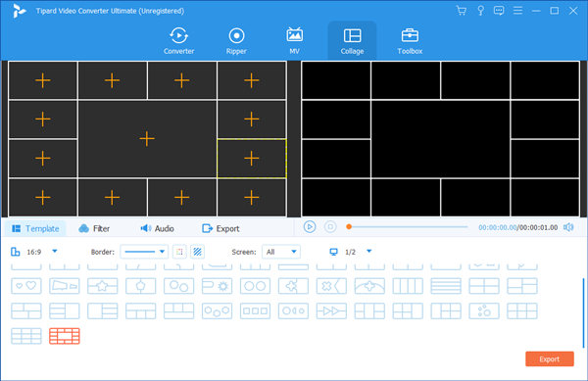Choose the horizontal stripes template
Image resolution: width=588 pixels, height=381 pixels.
tap(446, 286)
